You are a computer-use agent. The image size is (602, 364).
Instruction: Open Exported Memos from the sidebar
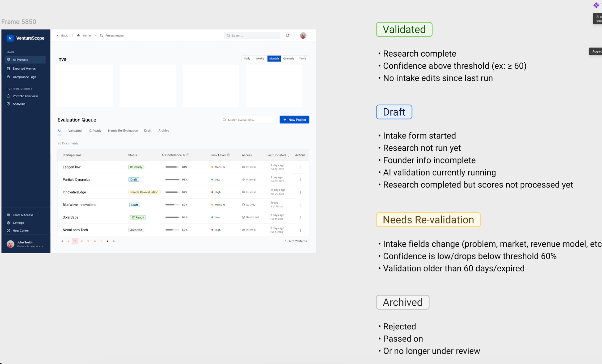[x=24, y=69]
